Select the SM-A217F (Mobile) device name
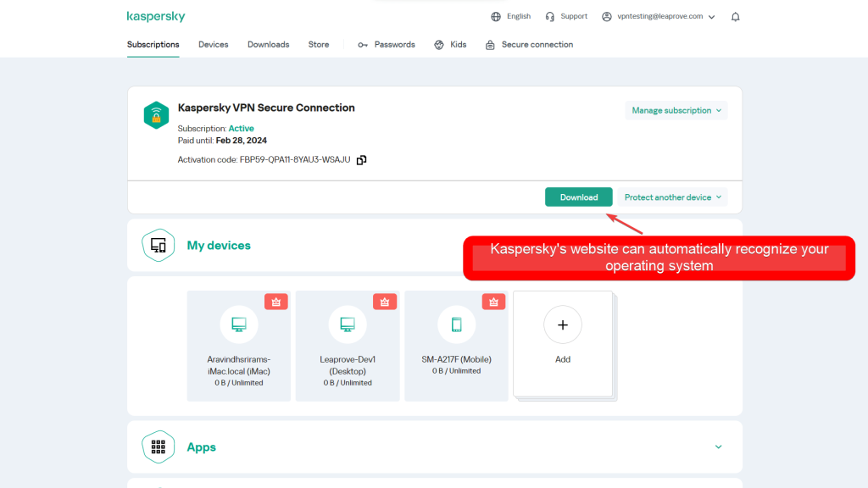The width and height of the screenshot is (868, 488). coord(456,359)
